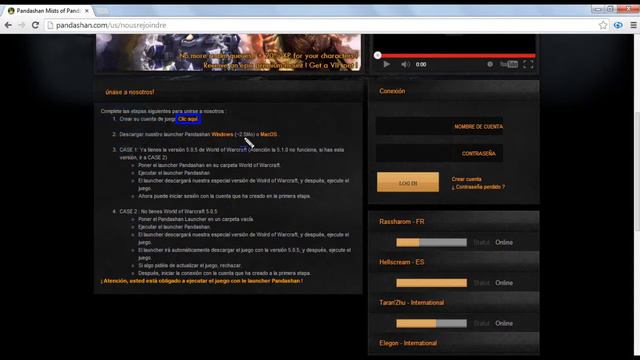Open the Chrome menu icon
The width and height of the screenshot is (640, 360).
pos(633,25)
